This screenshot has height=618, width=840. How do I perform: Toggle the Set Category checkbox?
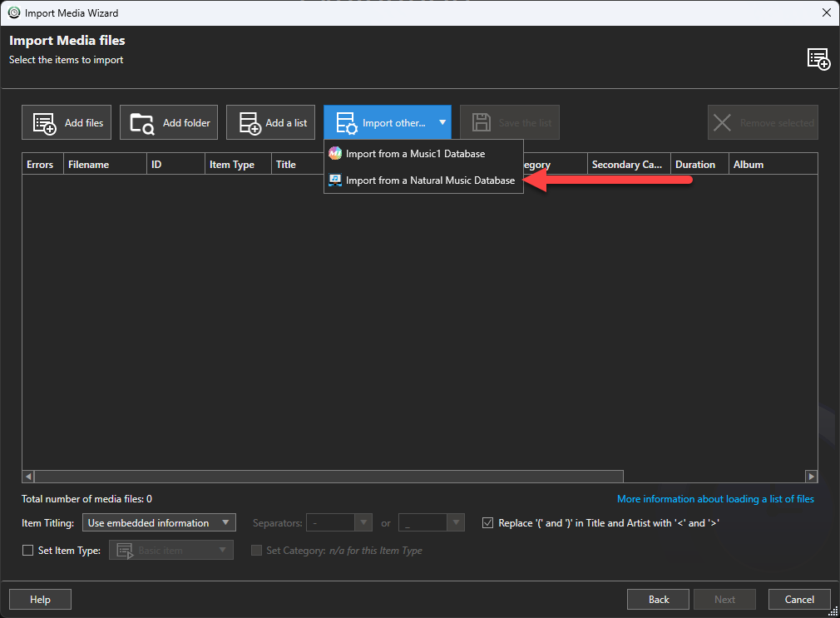tap(257, 551)
